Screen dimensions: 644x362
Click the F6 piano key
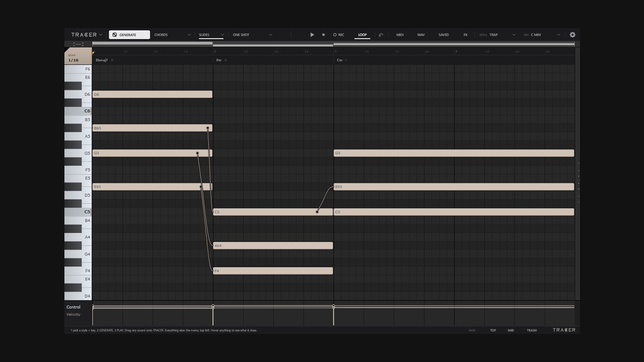[78, 69]
